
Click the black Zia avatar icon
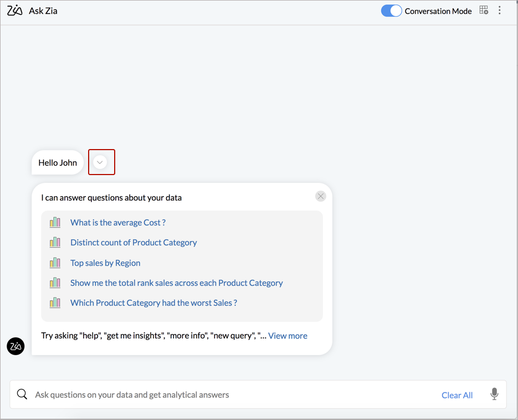[16, 346]
